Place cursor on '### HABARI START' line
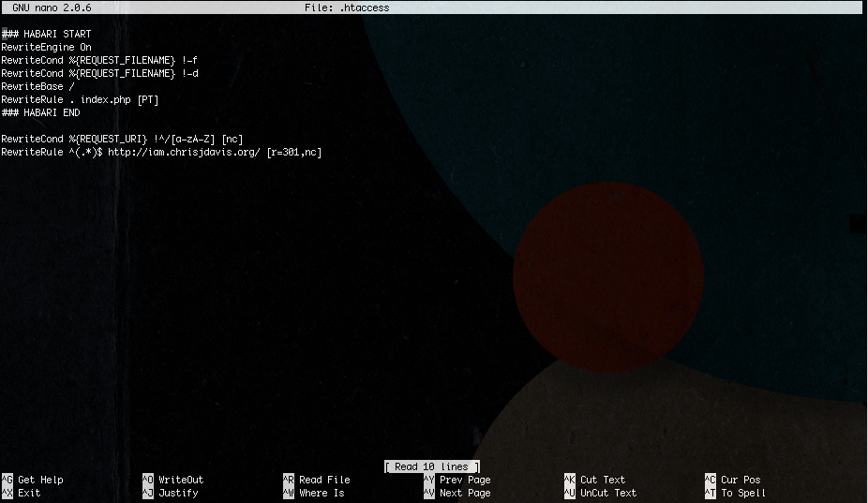868x503 pixels. [x=47, y=34]
